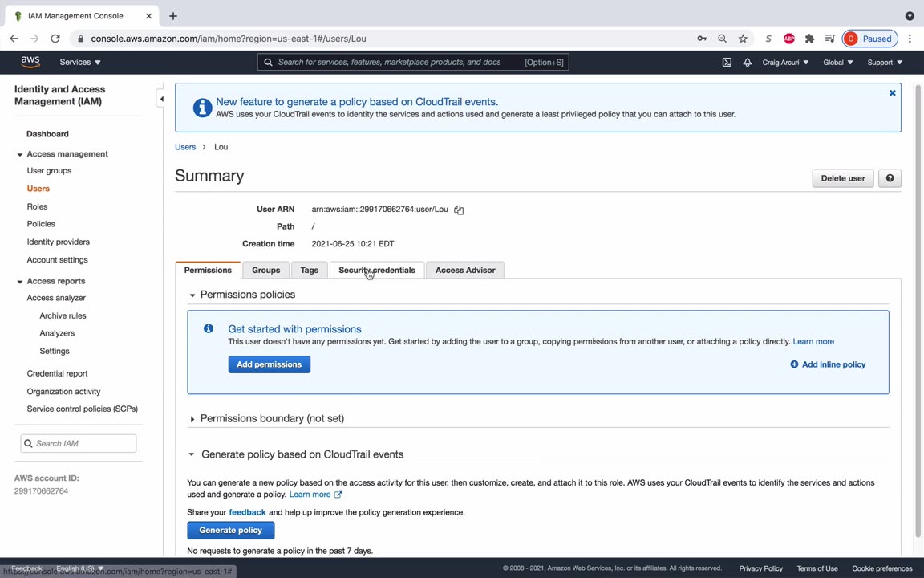Open the feedback link
The height and width of the screenshot is (578, 924).
[x=247, y=512]
